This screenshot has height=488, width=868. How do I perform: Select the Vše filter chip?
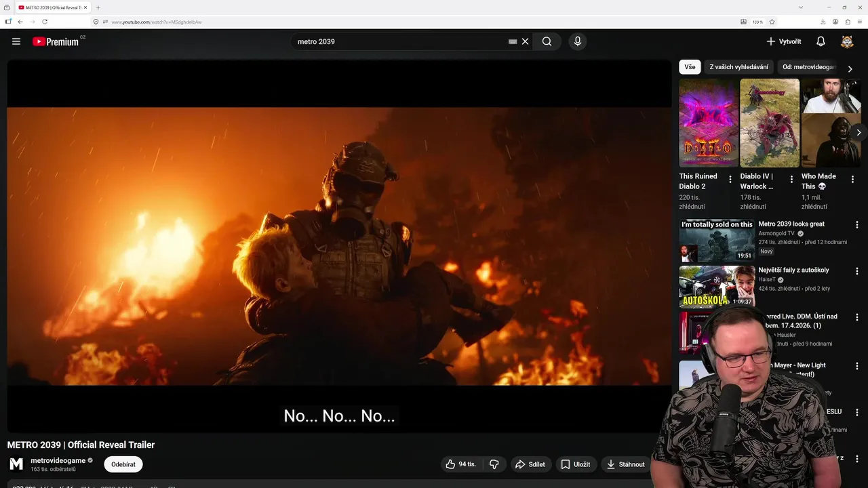[690, 67]
